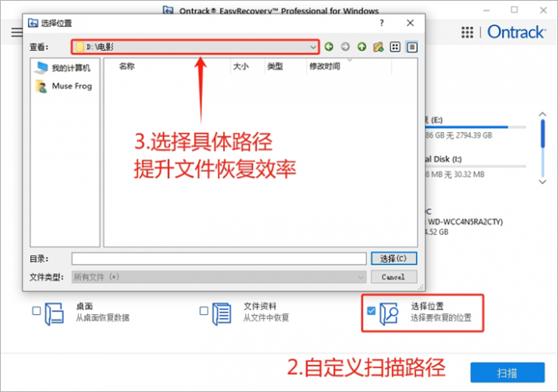
Task: Create a new folder with the folder icon
Action: point(378,47)
